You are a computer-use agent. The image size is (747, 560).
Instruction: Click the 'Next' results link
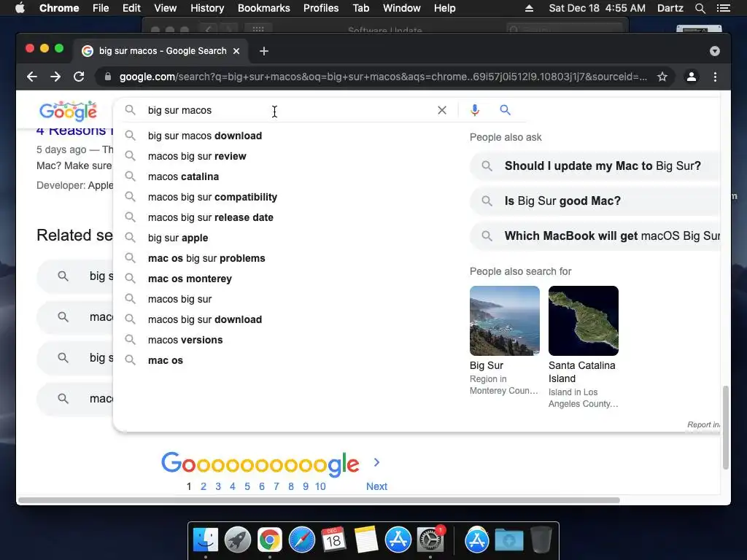(x=376, y=486)
